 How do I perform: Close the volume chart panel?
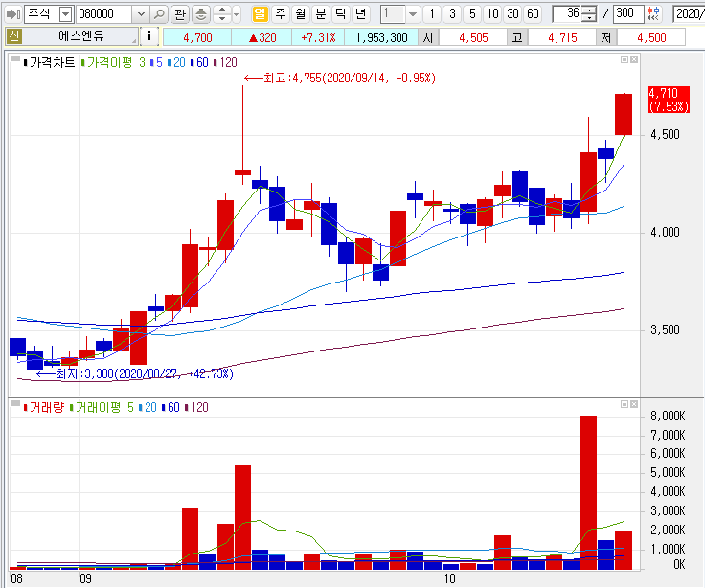pyautogui.click(x=634, y=404)
